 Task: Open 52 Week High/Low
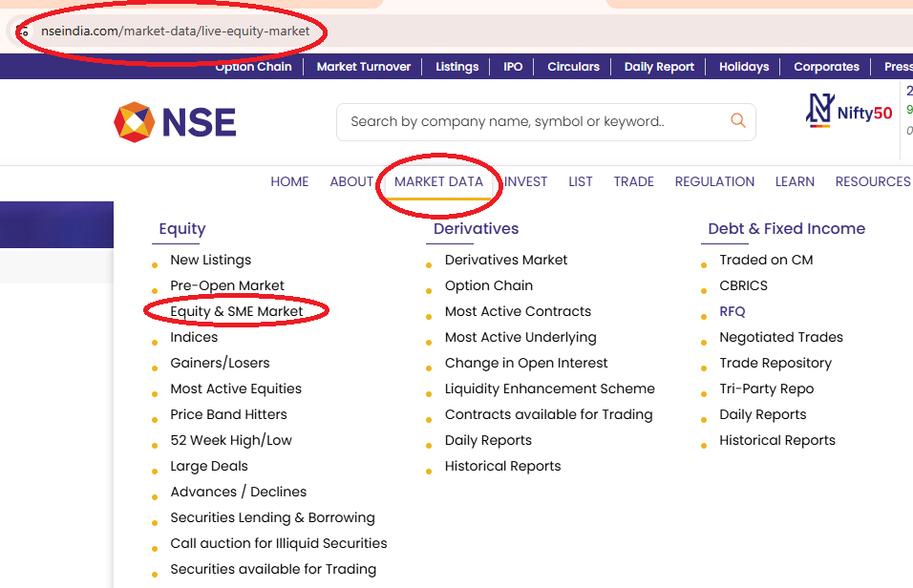pos(231,439)
